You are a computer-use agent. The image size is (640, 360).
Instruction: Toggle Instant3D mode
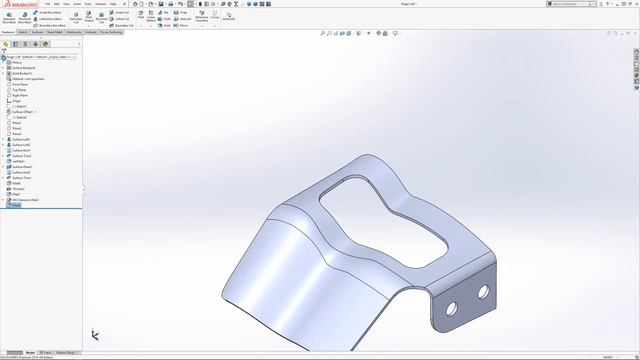point(229,16)
